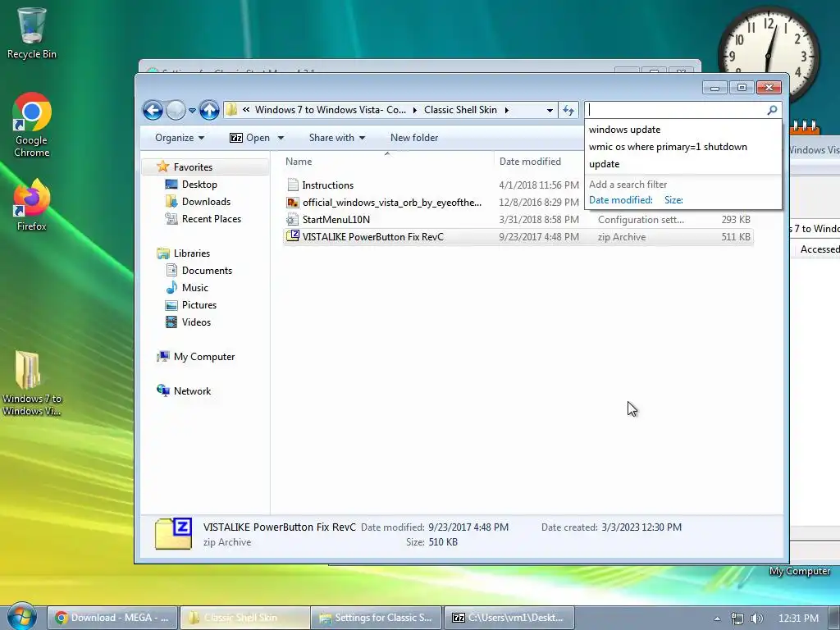Go up one folder level
Screen dimensions: 840x630
click(209, 111)
